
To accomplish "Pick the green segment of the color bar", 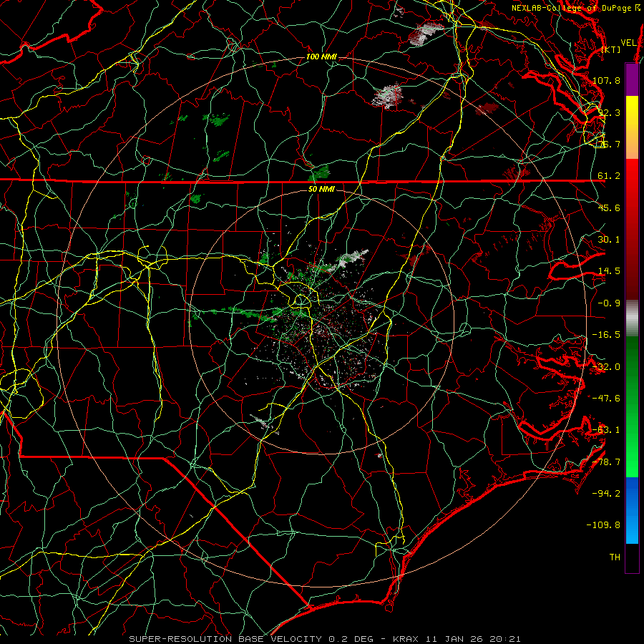I will point(632,406).
